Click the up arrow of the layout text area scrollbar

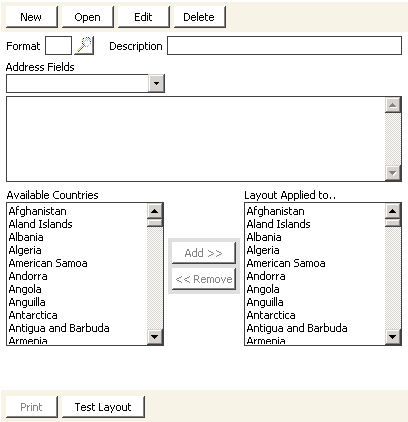point(393,105)
